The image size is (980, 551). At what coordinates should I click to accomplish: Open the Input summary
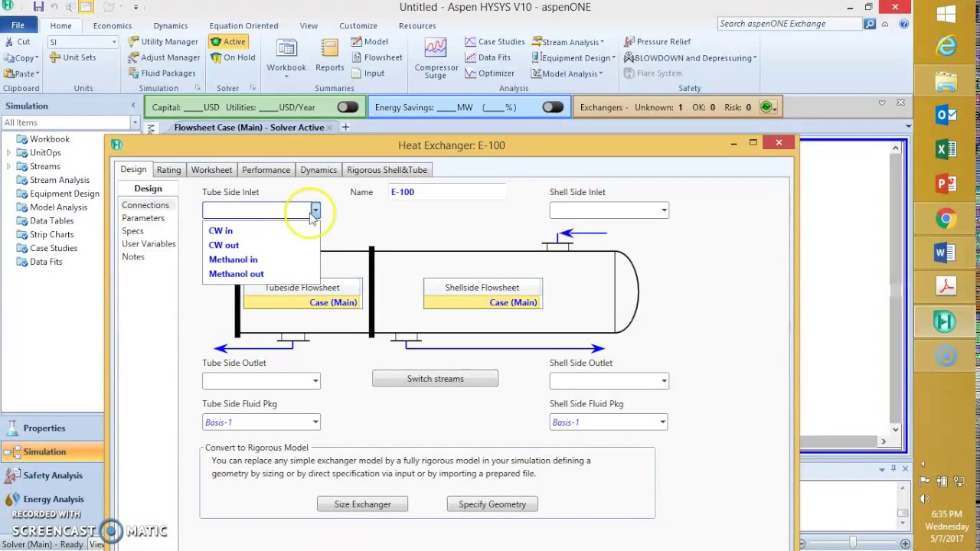(x=368, y=73)
